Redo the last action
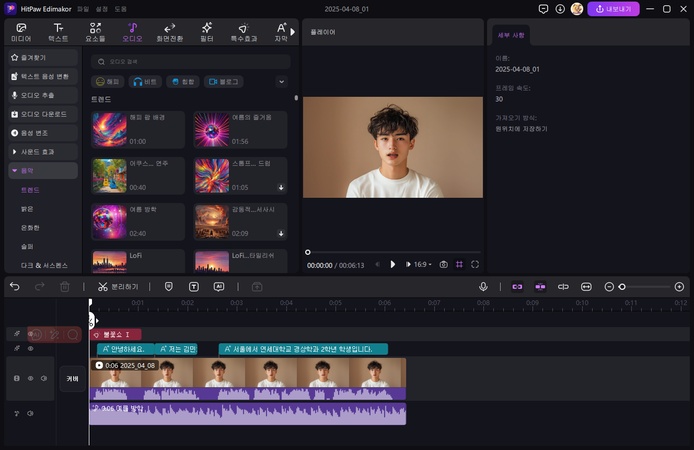This screenshot has width=694, height=450. point(39,287)
